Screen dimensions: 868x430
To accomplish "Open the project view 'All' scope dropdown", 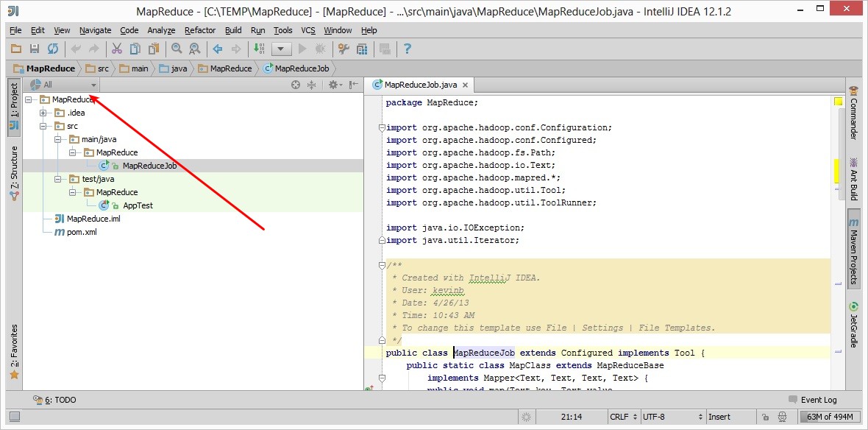I will [63, 85].
